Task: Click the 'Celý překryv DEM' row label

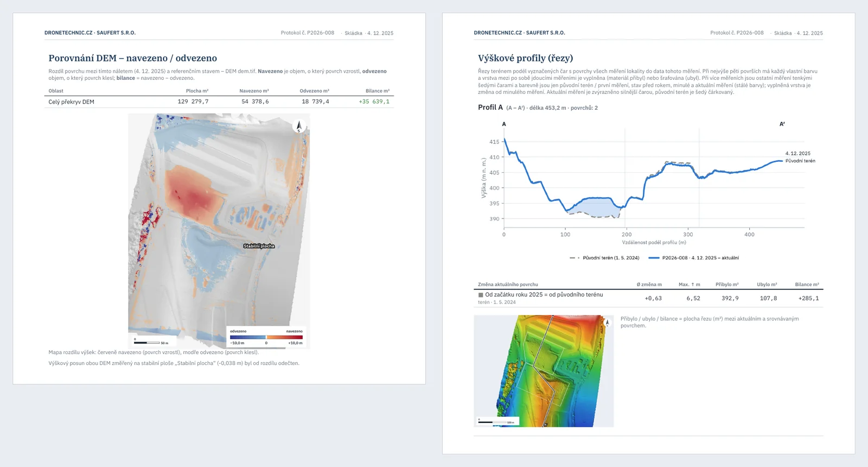Action: [71, 102]
